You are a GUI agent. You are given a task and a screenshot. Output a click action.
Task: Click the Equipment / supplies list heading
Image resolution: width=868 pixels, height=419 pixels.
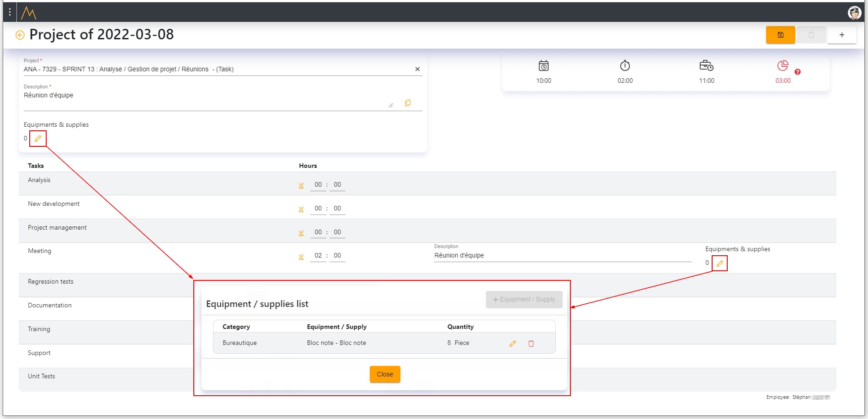(257, 304)
